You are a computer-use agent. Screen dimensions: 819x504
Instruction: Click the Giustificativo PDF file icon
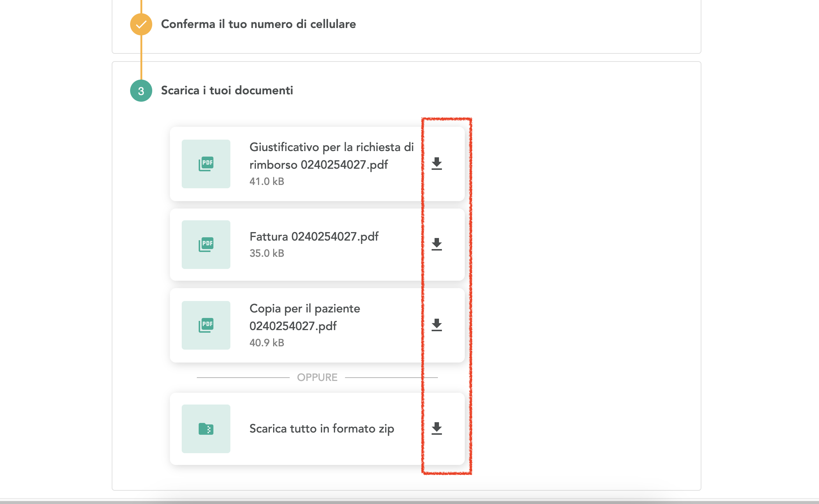pyautogui.click(x=206, y=164)
